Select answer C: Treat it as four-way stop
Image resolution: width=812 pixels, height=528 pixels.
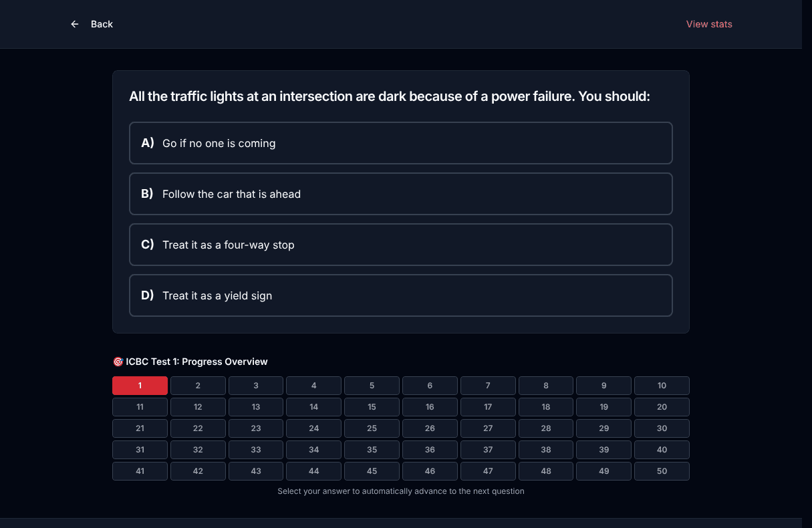point(401,245)
